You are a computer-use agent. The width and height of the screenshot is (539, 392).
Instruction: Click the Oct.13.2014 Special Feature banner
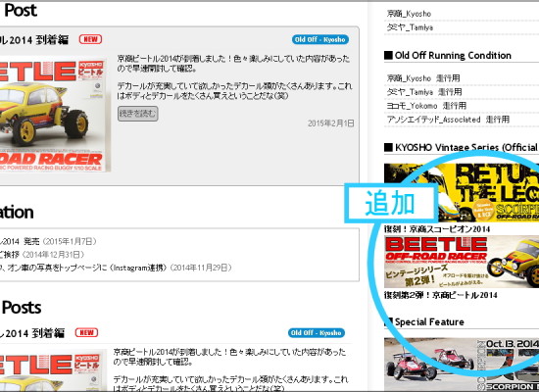tap(462, 365)
